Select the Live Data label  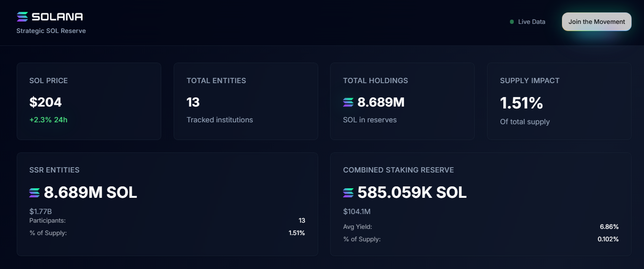click(531, 22)
